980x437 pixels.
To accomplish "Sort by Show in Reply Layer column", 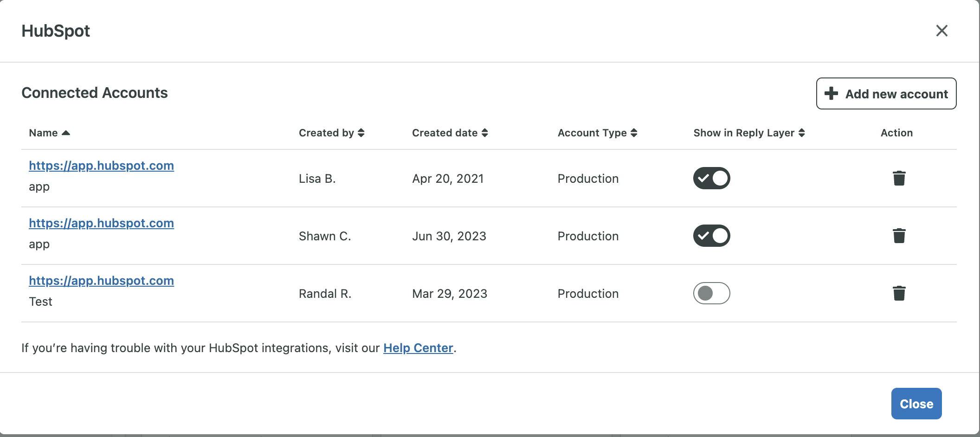I will (x=749, y=133).
